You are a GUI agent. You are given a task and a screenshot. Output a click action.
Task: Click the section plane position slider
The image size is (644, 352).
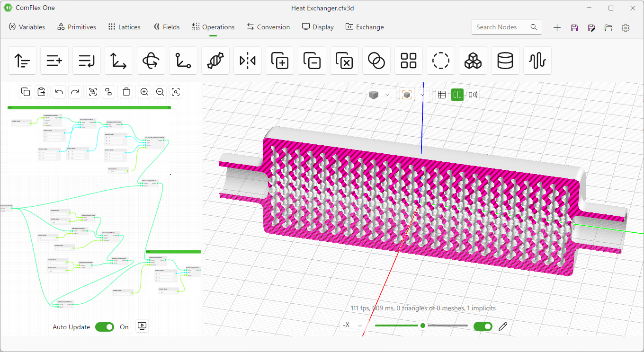421,326
